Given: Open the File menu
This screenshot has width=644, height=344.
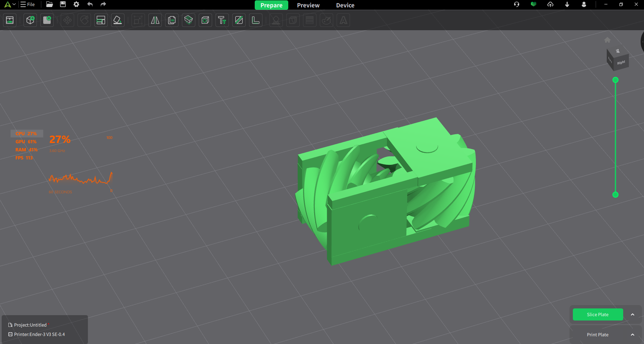Looking at the screenshot, I should click(28, 4).
